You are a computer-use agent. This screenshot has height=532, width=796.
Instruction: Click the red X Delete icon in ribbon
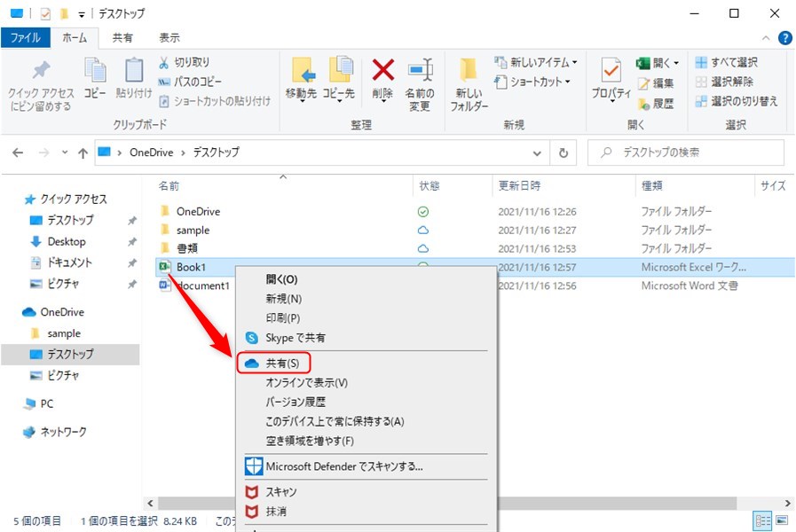click(382, 70)
